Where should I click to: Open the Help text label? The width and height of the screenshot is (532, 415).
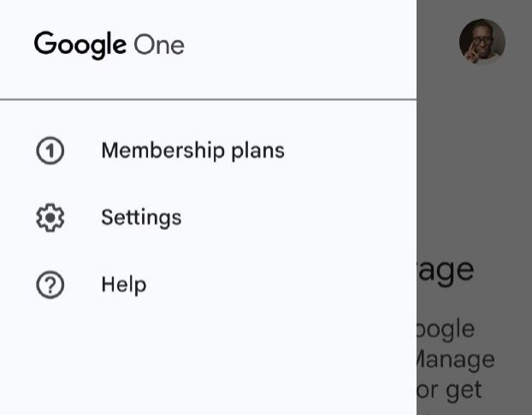pos(123,285)
